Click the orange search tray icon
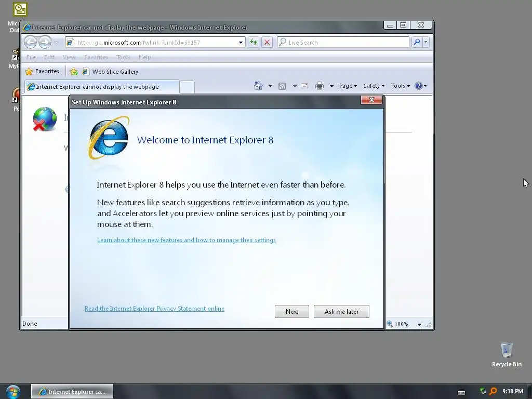532x399 pixels. click(x=493, y=391)
